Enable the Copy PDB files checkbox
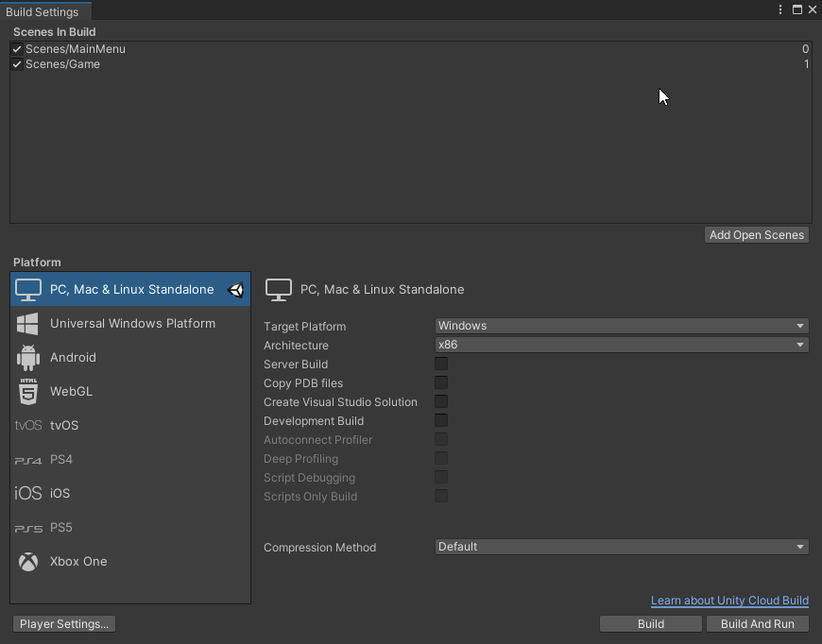822x644 pixels. (x=441, y=382)
